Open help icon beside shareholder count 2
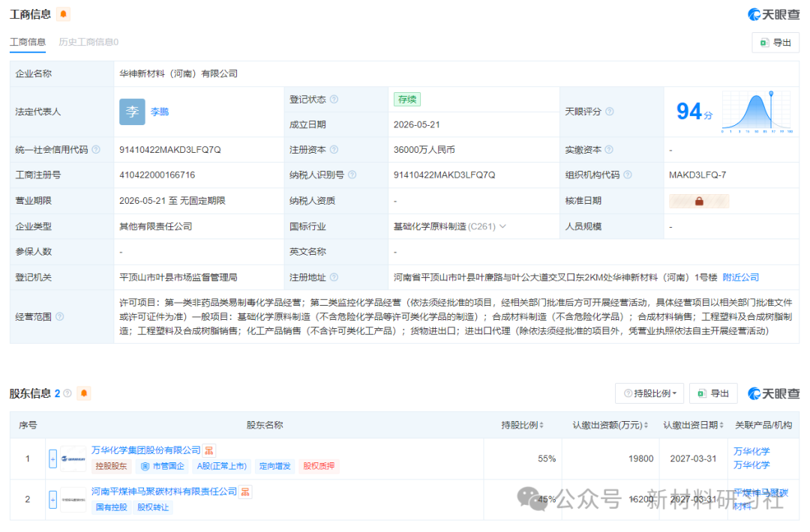Viewport: 810px width, 532px height. pos(67,393)
